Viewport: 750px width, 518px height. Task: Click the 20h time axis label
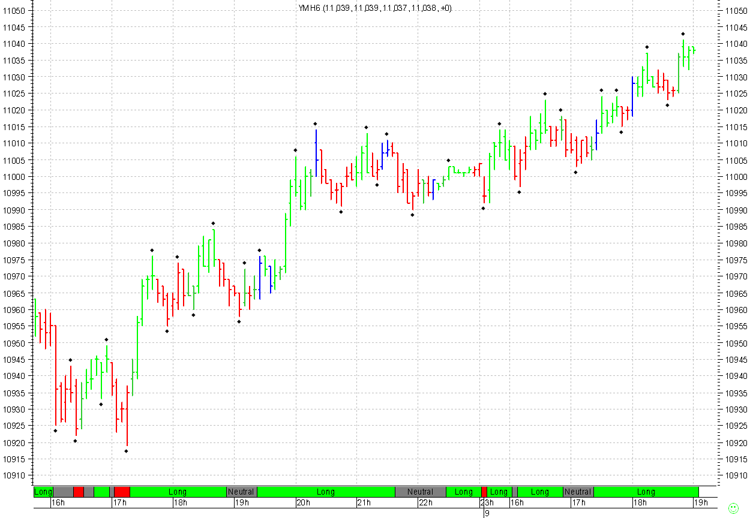[304, 503]
